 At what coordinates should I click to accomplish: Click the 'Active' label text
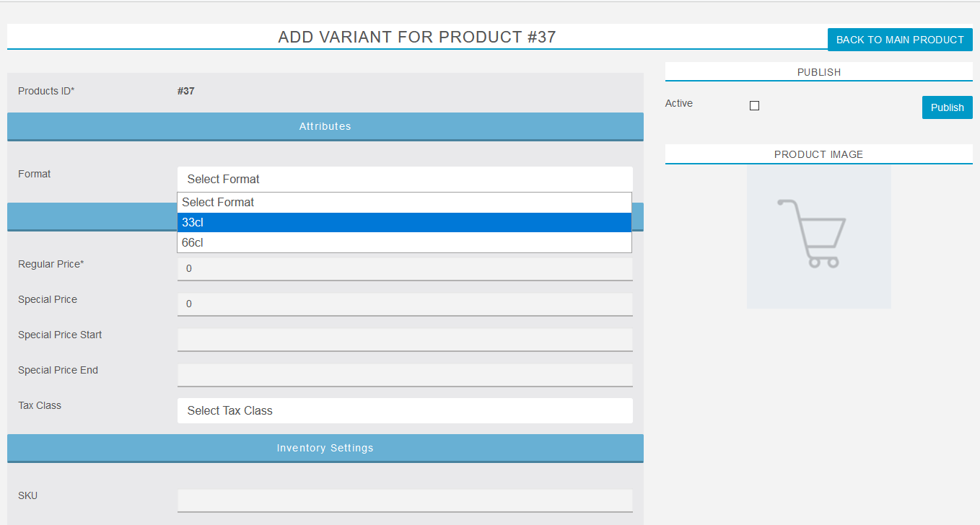click(679, 103)
